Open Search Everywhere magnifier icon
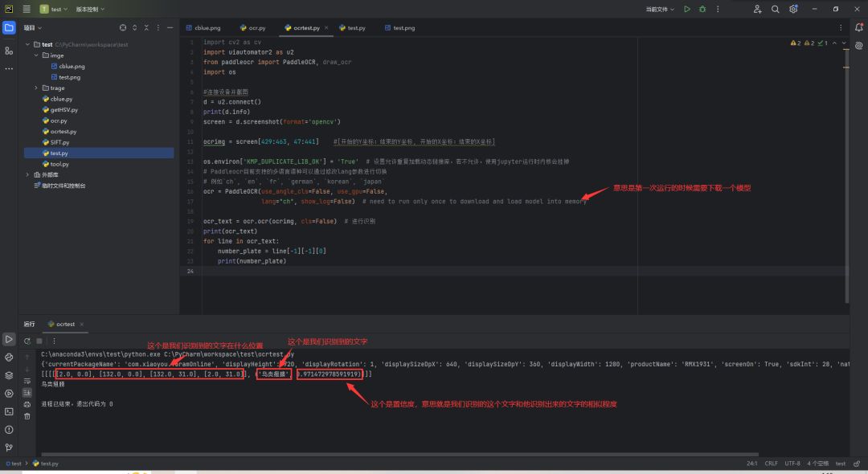 [776, 9]
